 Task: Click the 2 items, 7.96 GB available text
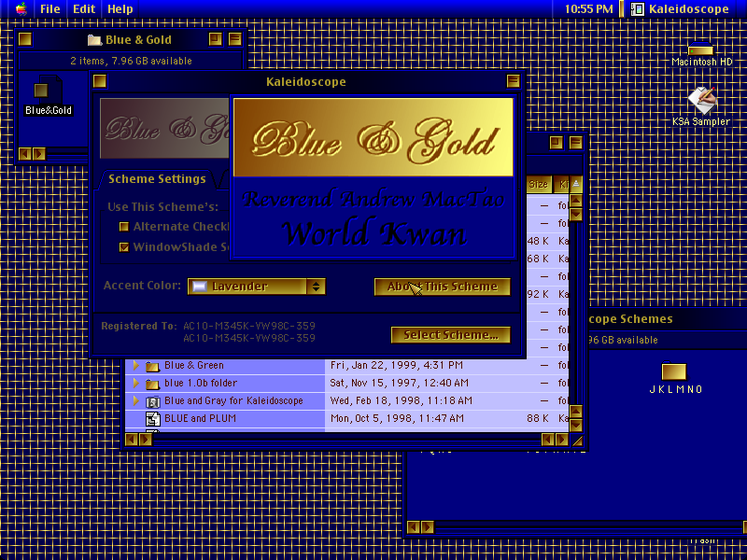click(x=131, y=61)
